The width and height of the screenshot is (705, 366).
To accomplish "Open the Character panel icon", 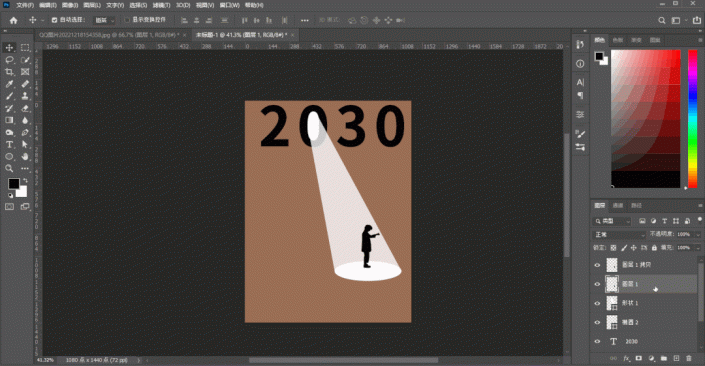I will 580,82.
